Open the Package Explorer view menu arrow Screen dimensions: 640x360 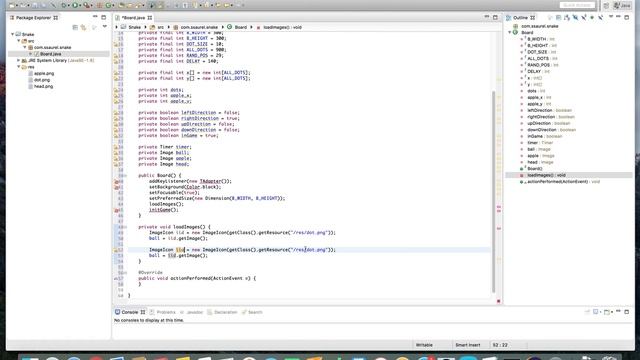point(104,27)
